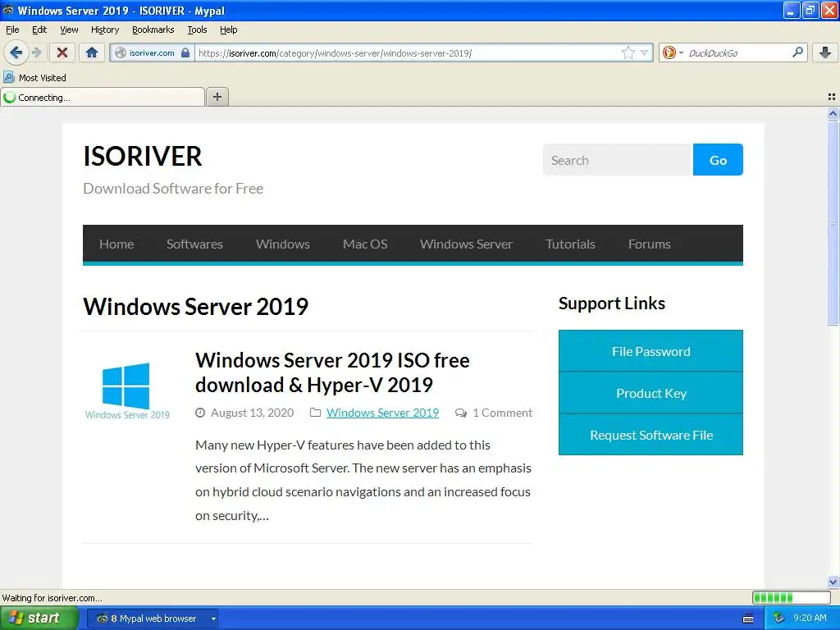
Task: Open the Help menu
Action: click(228, 30)
